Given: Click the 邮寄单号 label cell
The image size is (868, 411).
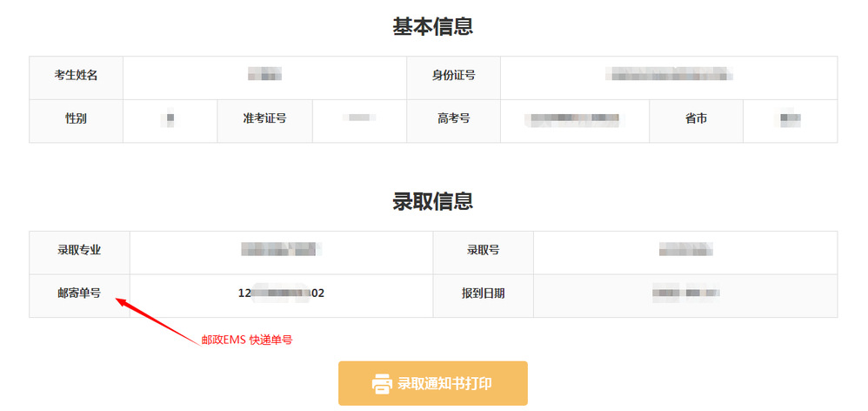Looking at the screenshot, I should pyautogui.click(x=79, y=293).
